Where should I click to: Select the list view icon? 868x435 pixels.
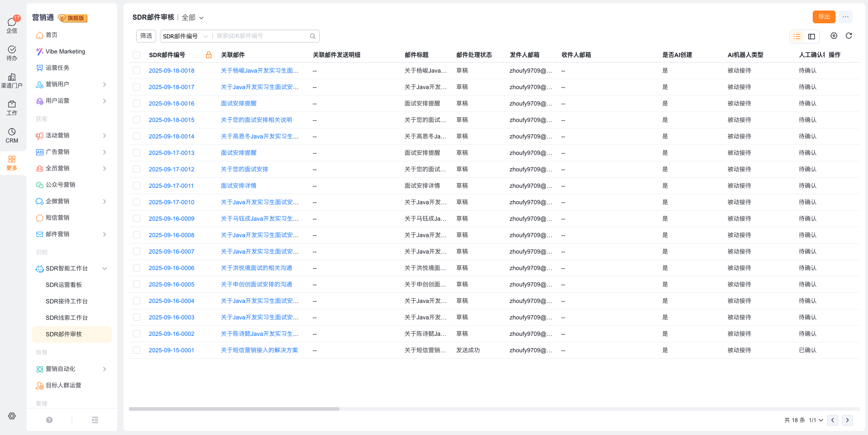(797, 37)
